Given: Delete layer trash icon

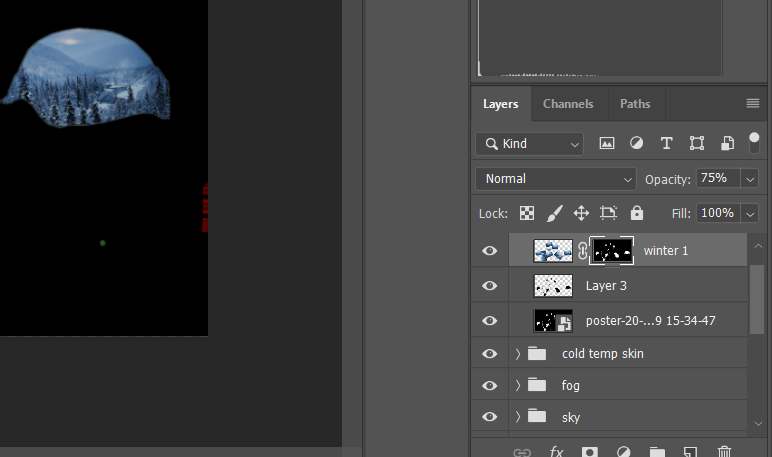Looking at the screenshot, I should tap(724, 452).
